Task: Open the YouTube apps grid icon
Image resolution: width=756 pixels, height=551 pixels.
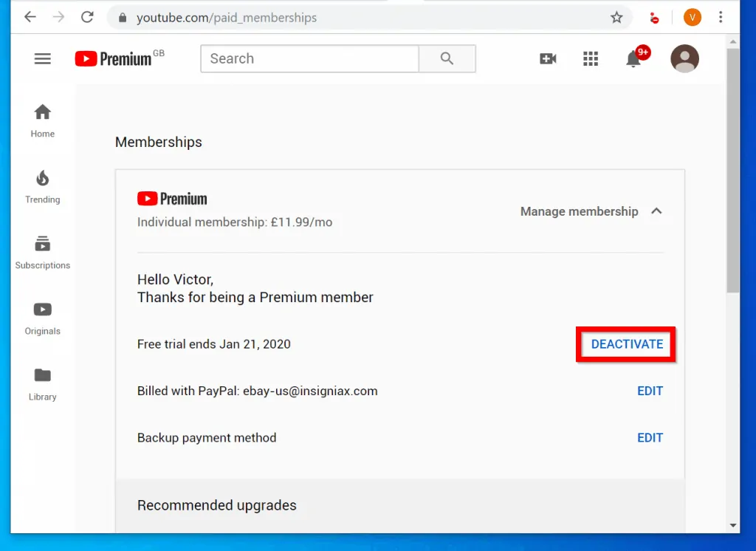Action: 591,58
